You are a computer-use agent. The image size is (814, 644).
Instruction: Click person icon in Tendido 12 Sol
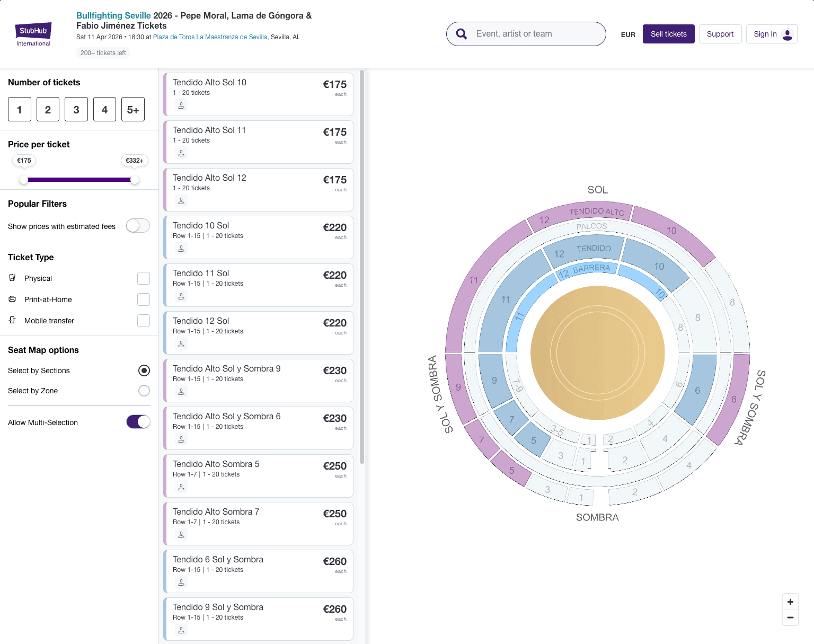[181, 344]
